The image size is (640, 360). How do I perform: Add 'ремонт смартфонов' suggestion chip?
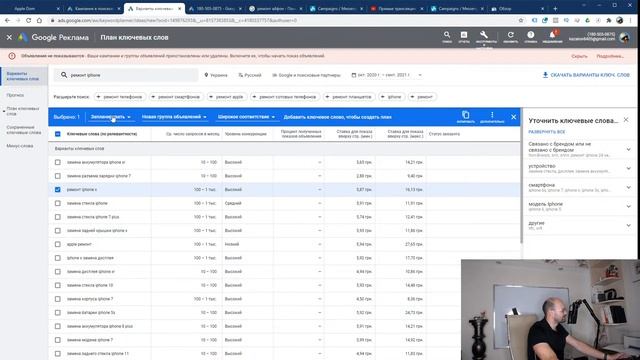[x=176, y=97]
